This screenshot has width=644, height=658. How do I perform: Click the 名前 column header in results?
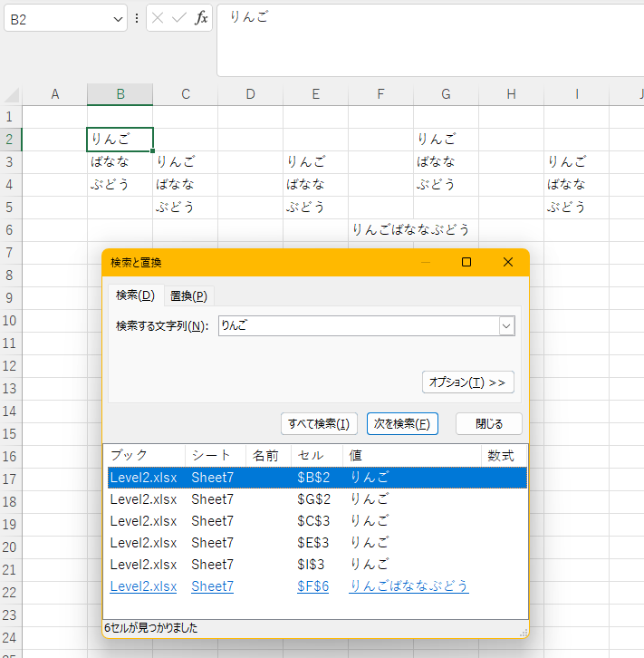(x=268, y=456)
